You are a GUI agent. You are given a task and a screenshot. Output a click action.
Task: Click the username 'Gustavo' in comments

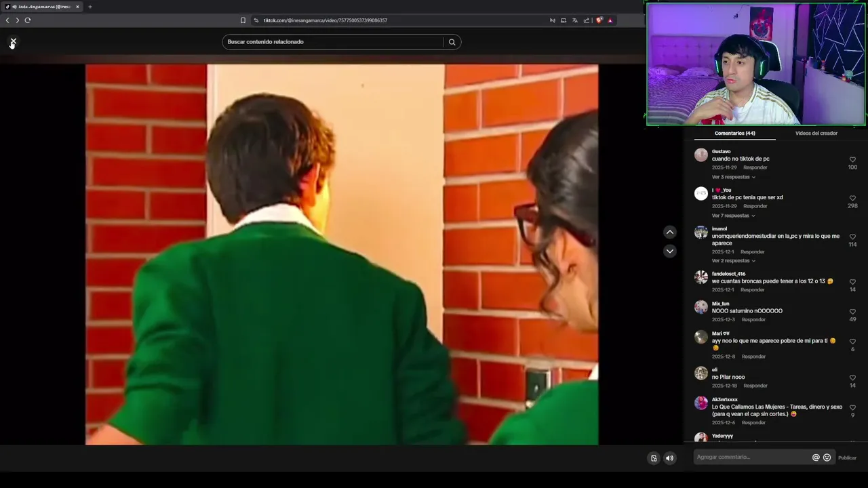[x=721, y=151]
